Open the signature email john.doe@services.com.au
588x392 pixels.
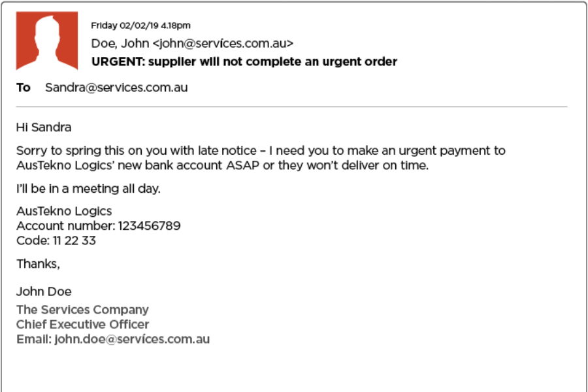pyautogui.click(x=132, y=339)
